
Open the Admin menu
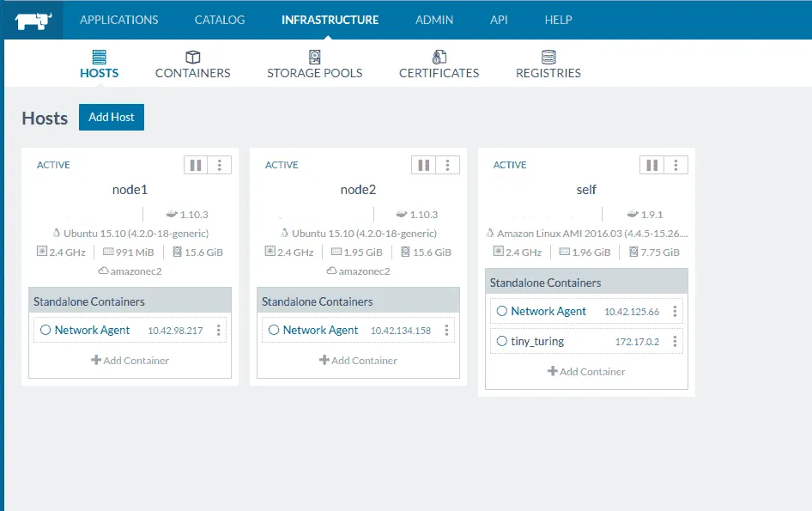tap(433, 20)
